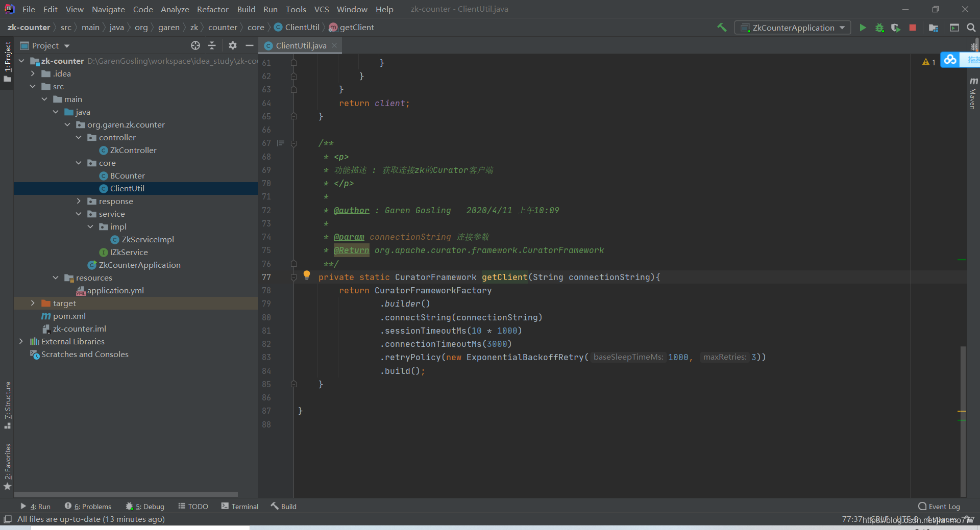Open the Event Log
The image size is (980, 530).
(x=939, y=507)
